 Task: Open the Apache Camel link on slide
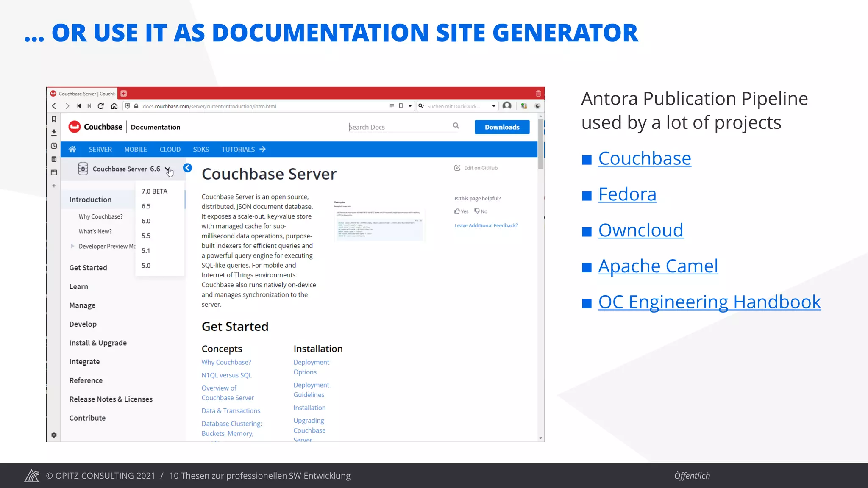click(x=658, y=266)
